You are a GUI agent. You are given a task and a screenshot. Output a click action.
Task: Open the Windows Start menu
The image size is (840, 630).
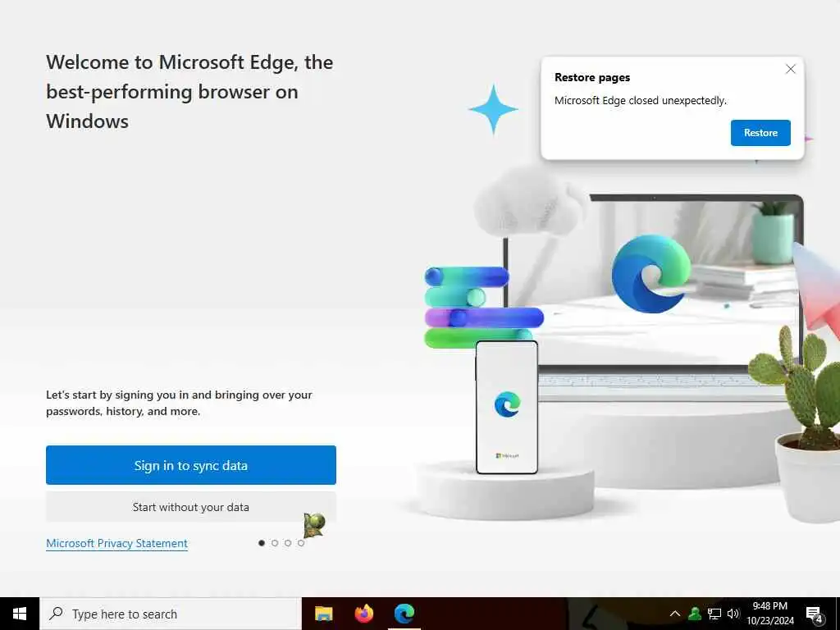click(20, 614)
